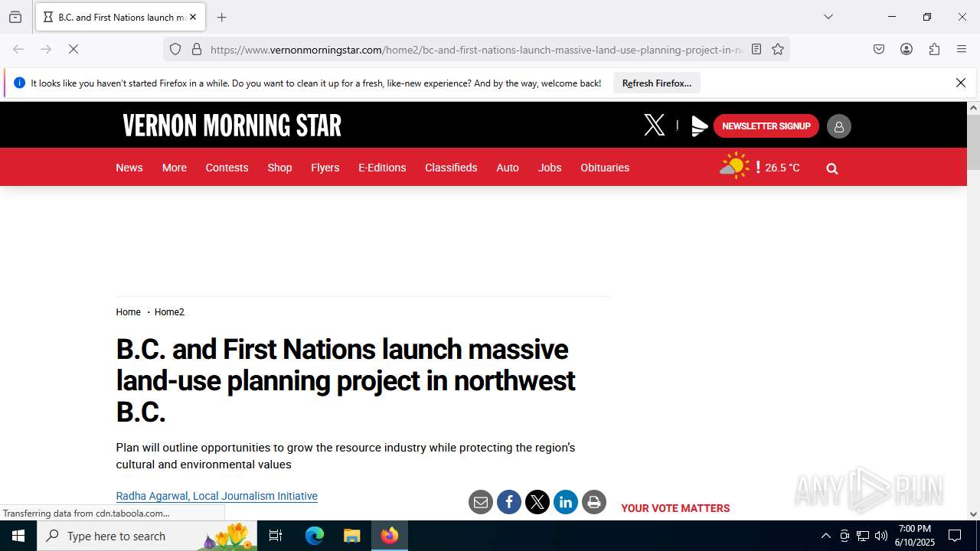Go forward one page in Firefox

[x=46, y=49]
